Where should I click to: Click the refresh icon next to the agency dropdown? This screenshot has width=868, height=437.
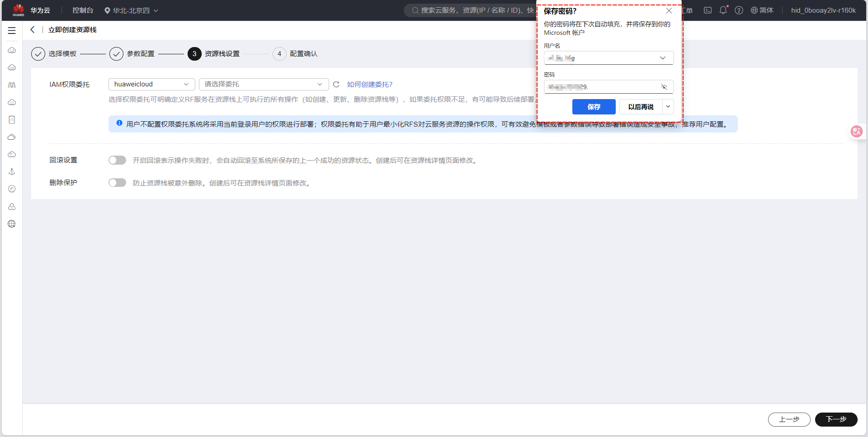coord(336,84)
